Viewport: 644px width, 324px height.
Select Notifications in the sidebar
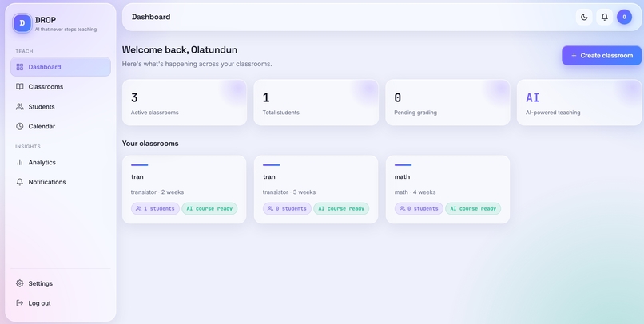click(x=61, y=182)
